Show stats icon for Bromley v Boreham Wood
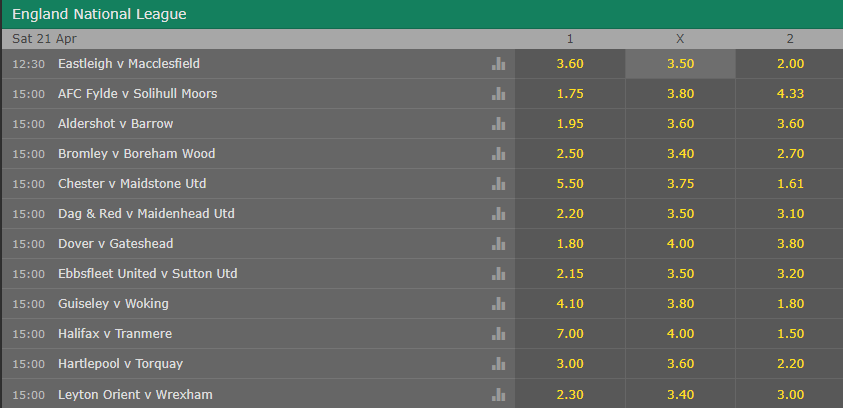 [x=498, y=154]
